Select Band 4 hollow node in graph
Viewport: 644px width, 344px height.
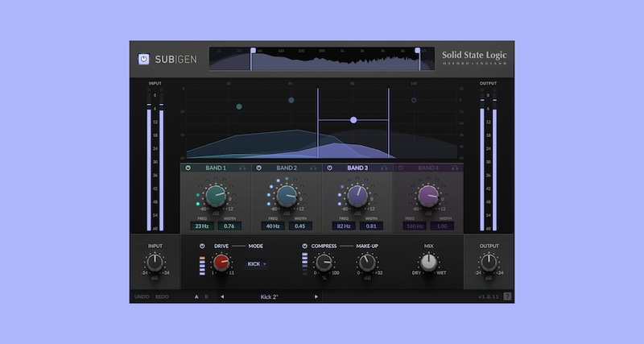click(414, 100)
